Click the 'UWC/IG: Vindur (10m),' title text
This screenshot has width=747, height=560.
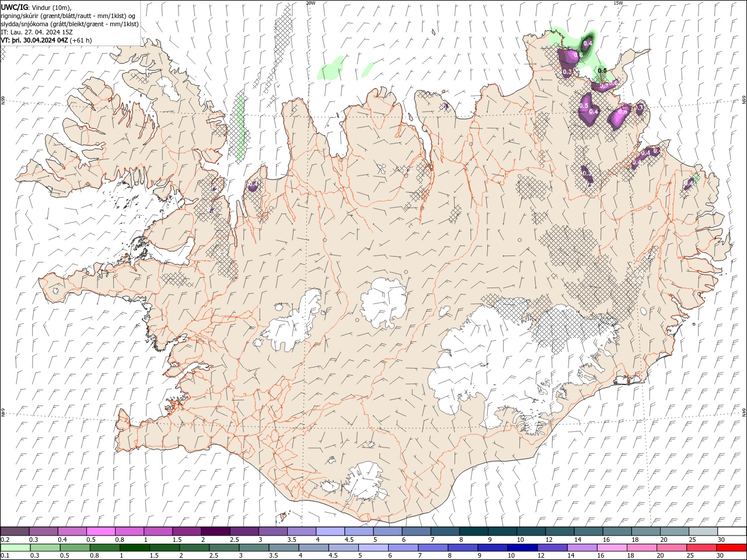pos(37,7)
